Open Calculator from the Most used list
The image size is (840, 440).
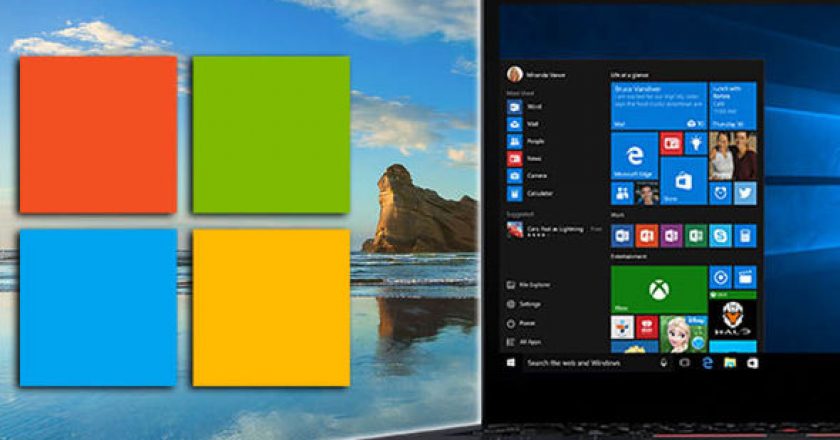point(530,193)
